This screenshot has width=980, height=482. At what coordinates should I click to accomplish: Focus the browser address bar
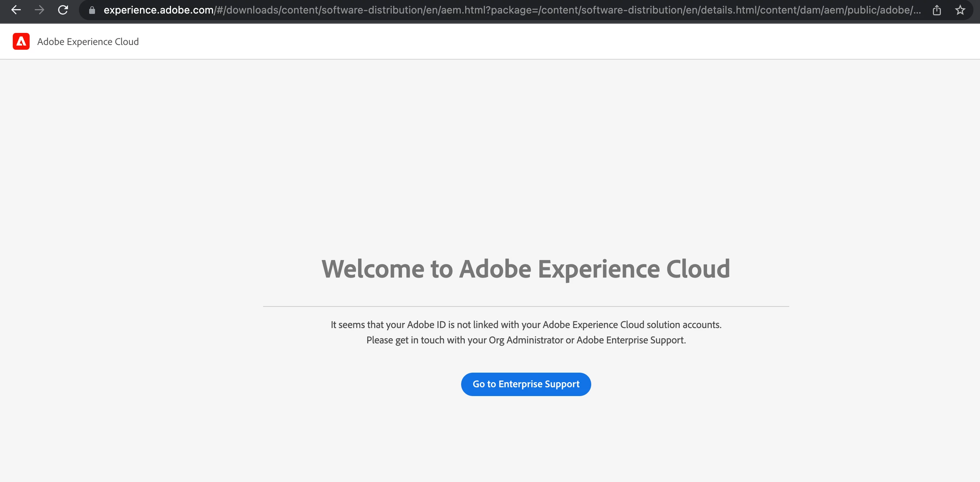[494, 10]
